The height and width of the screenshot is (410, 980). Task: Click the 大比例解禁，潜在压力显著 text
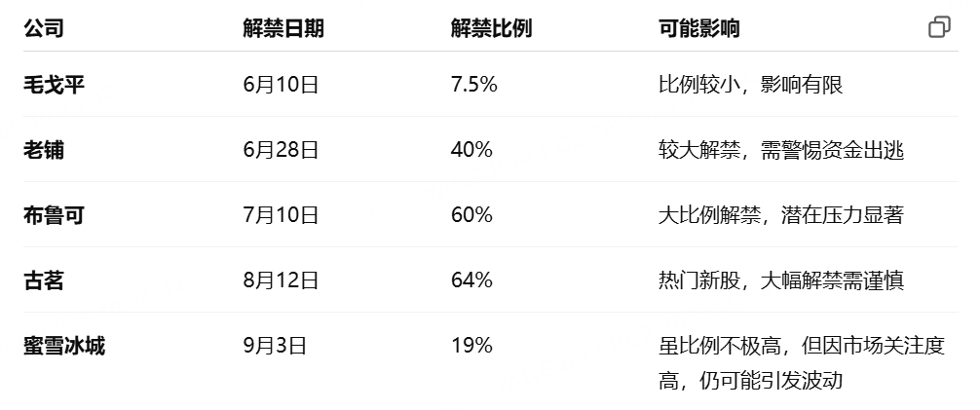[780, 215]
